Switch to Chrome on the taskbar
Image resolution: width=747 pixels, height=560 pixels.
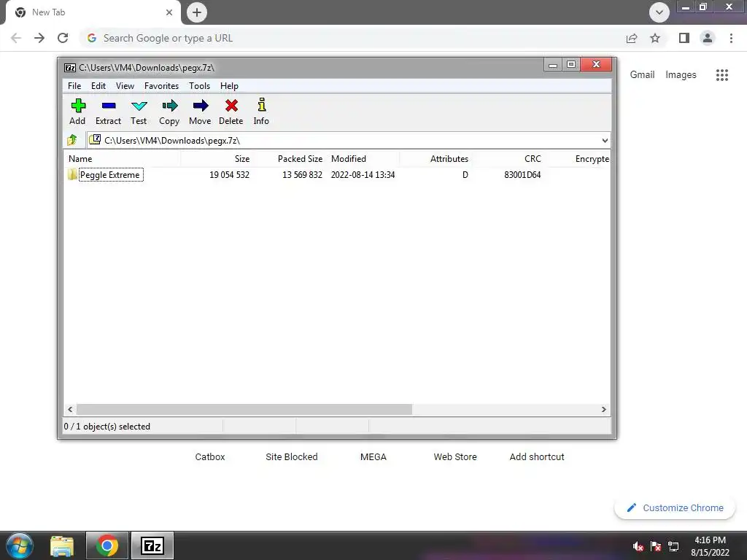pyautogui.click(x=107, y=545)
